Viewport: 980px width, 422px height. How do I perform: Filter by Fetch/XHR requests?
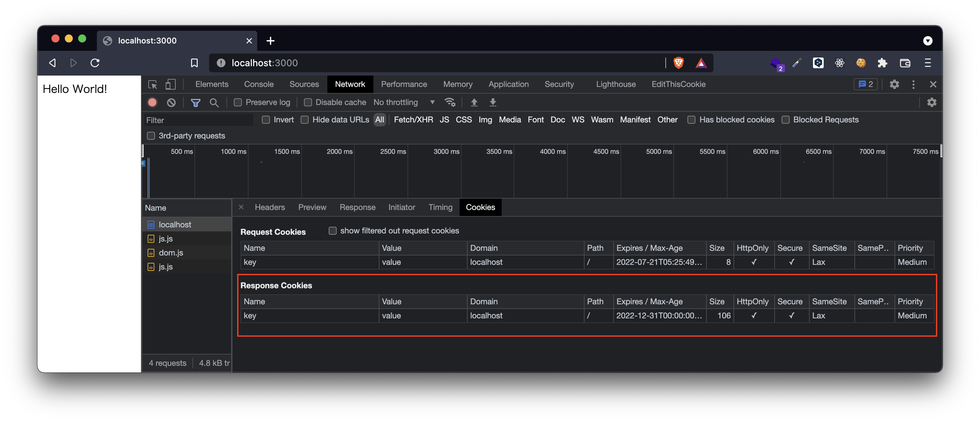413,120
